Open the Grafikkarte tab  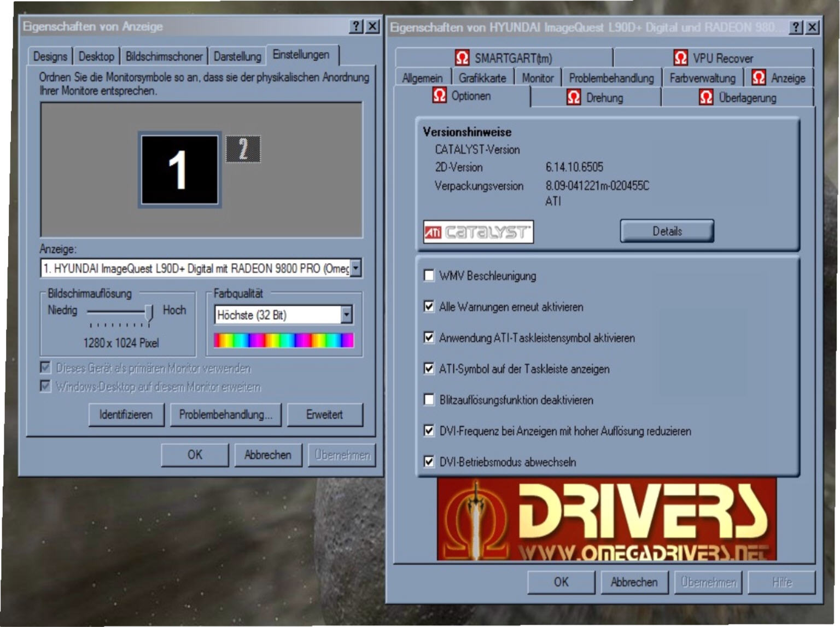pos(482,78)
